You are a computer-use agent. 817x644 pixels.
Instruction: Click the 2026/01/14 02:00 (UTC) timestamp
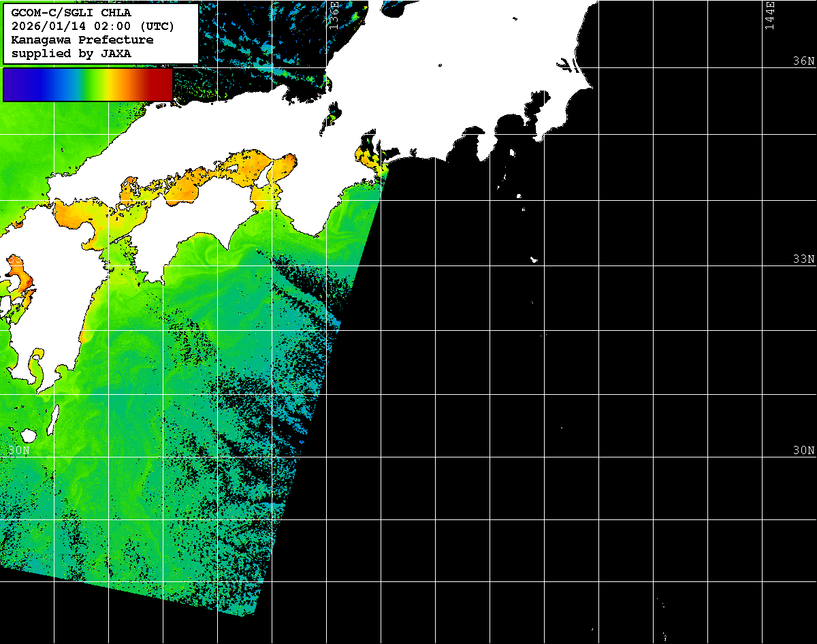pyautogui.click(x=93, y=26)
